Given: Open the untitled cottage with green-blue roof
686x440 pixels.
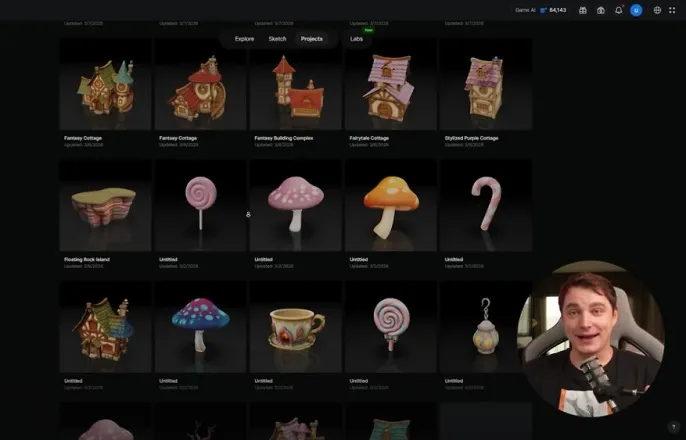Looking at the screenshot, I should point(105,327).
